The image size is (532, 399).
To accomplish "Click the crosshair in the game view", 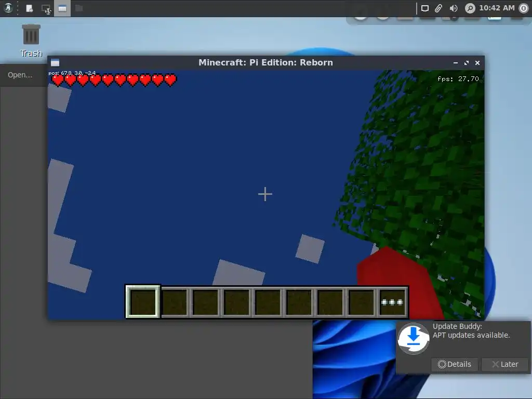I will click(x=265, y=194).
